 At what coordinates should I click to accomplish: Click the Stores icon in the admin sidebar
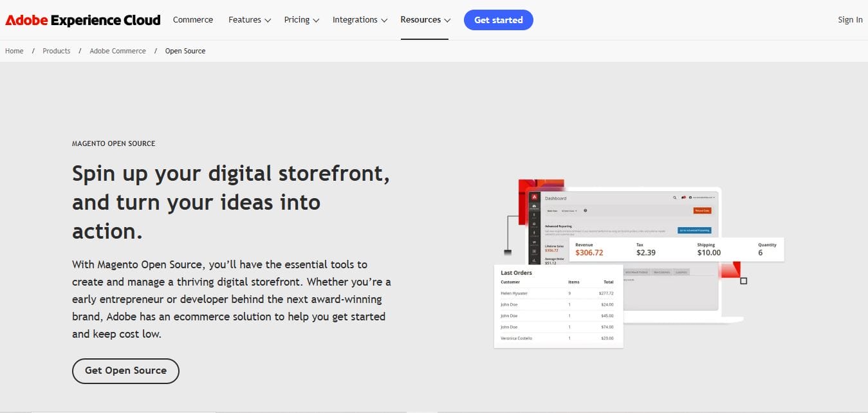534,251
